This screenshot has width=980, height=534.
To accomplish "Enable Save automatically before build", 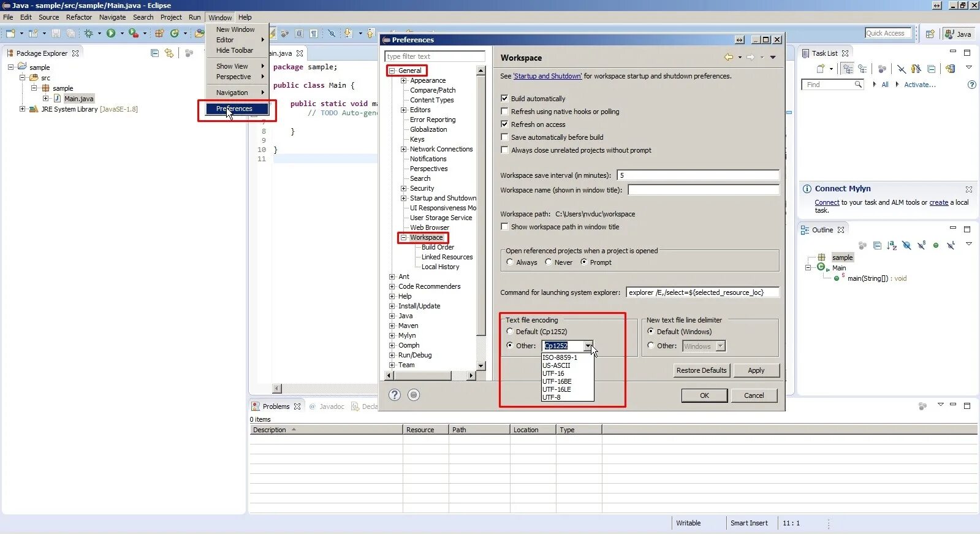I will (x=504, y=137).
